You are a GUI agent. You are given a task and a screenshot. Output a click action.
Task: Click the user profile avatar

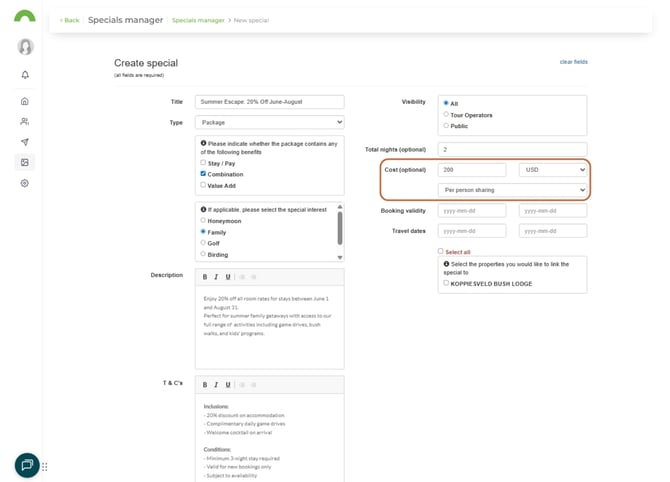coord(25,47)
